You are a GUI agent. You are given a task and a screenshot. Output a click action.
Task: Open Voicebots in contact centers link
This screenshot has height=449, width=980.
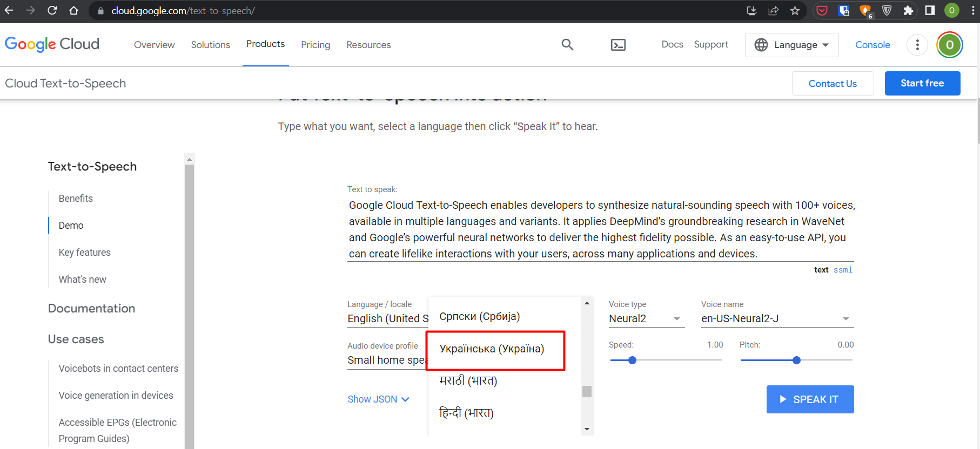click(x=118, y=369)
